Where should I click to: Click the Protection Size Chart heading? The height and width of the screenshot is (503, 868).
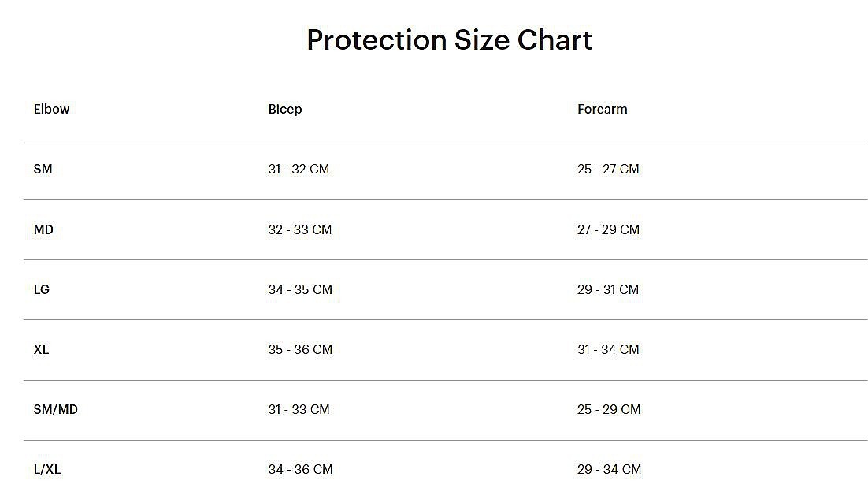click(450, 40)
